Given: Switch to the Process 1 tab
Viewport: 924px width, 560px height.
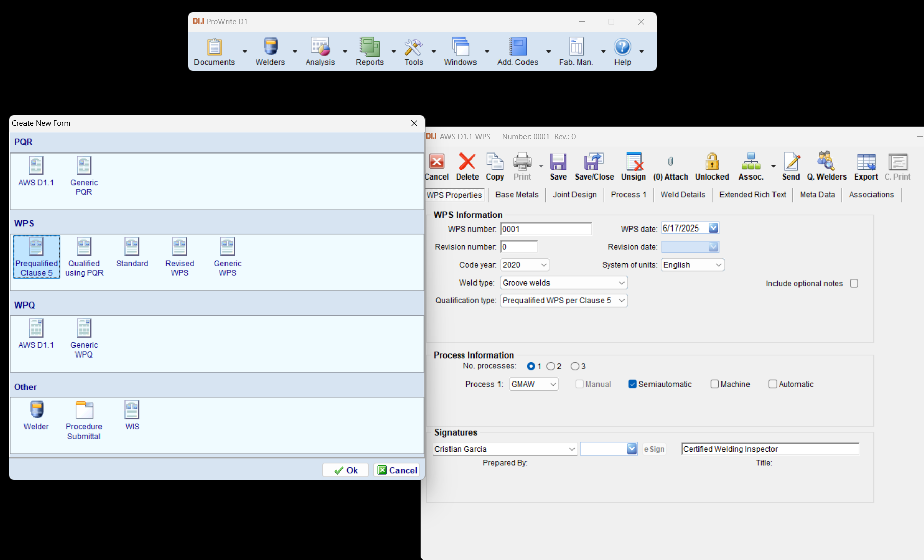Looking at the screenshot, I should (x=629, y=195).
